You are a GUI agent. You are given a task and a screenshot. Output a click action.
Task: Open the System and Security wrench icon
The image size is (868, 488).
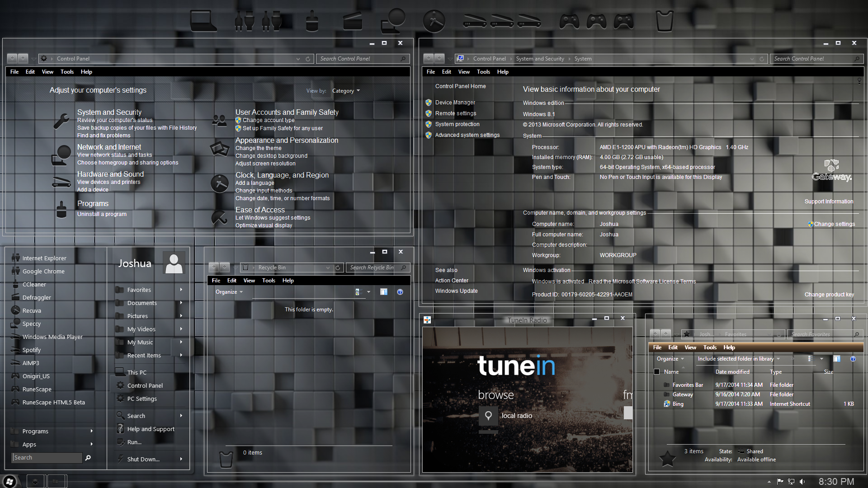pos(61,121)
